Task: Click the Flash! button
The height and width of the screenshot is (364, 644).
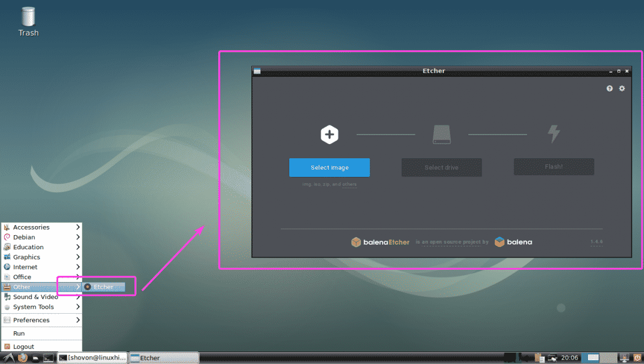Action: (554, 167)
